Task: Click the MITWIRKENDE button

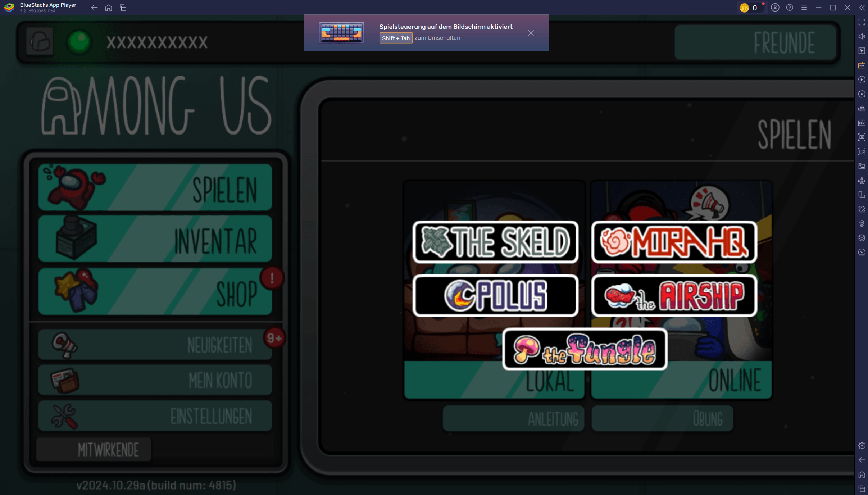Action: (94, 450)
